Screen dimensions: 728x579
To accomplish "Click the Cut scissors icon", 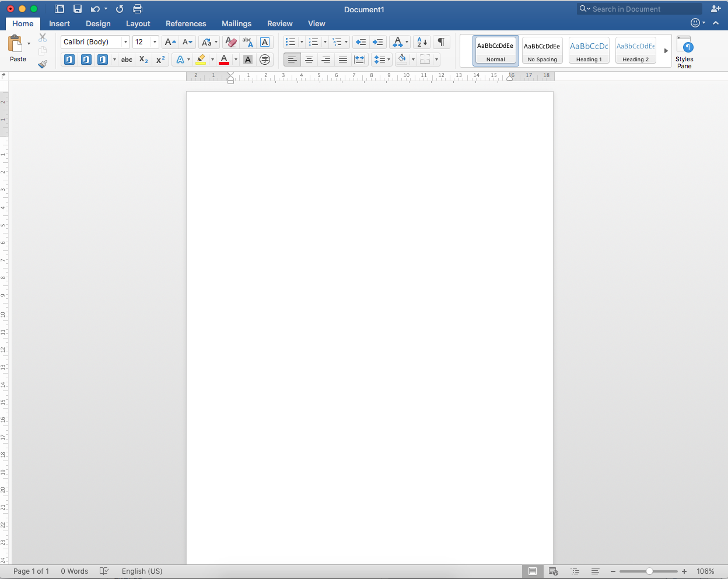I will pos(43,37).
